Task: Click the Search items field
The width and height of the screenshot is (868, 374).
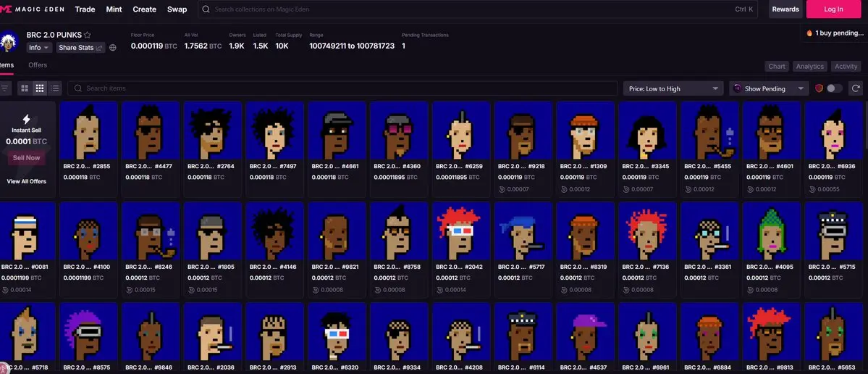Action: click(342, 88)
